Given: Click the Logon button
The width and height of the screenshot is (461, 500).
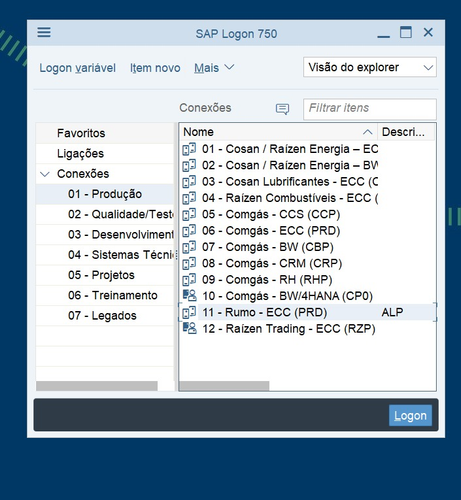Looking at the screenshot, I should [x=410, y=415].
